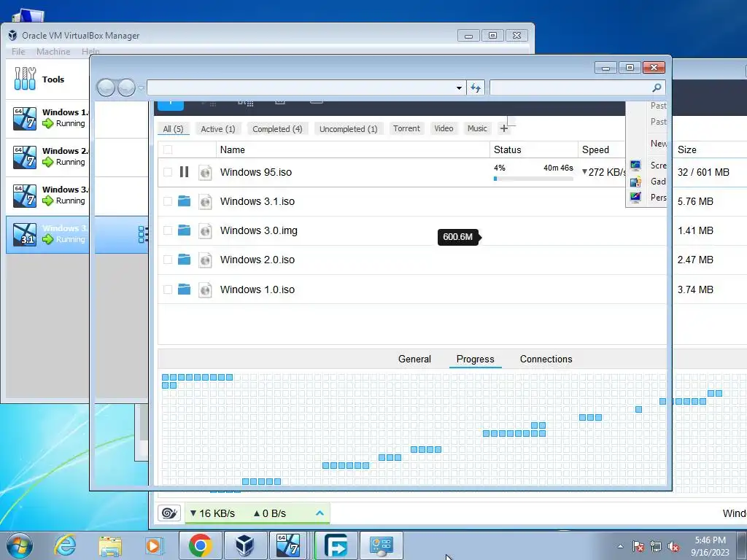
Task: Filter by Torrent tag
Action: coord(406,128)
